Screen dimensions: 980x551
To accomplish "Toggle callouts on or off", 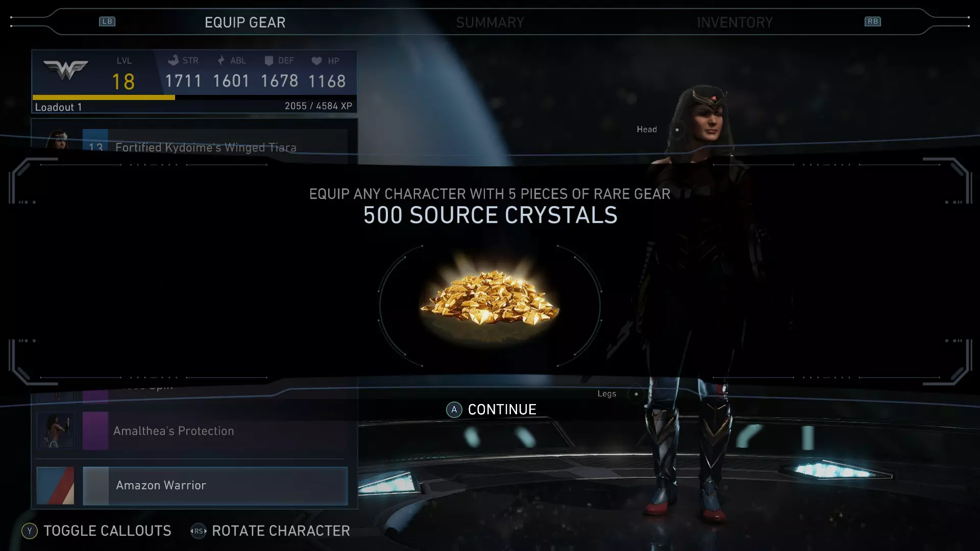I will (107, 531).
